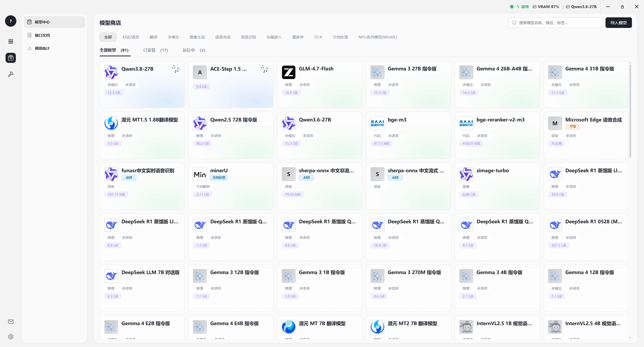Click the minerU logo icon
The width and height of the screenshot is (644, 347).
(x=200, y=174)
